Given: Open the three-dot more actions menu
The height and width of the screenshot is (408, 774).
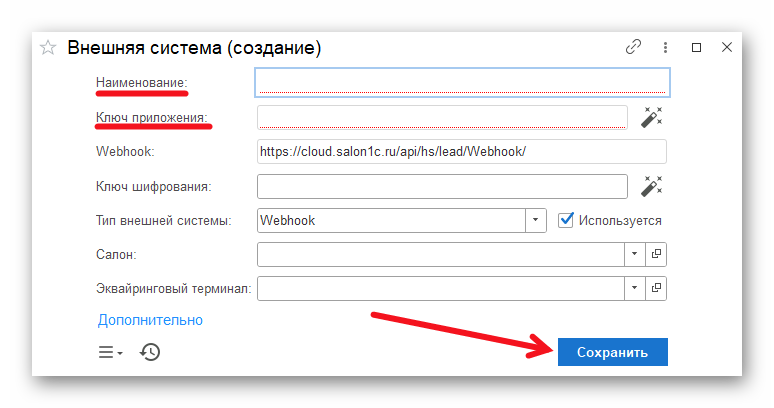Looking at the screenshot, I should click(665, 47).
